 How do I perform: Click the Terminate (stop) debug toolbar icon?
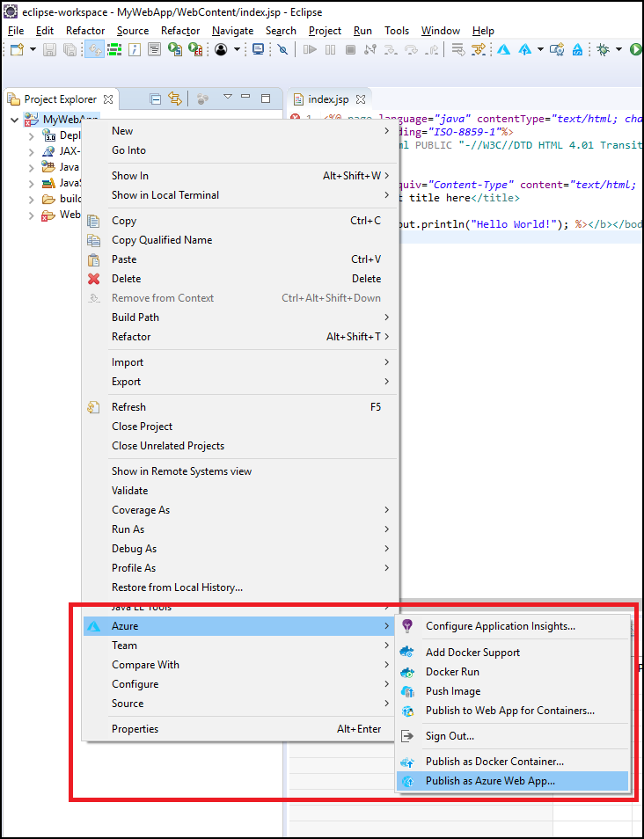pyautogui.click(x=350, y=50)
